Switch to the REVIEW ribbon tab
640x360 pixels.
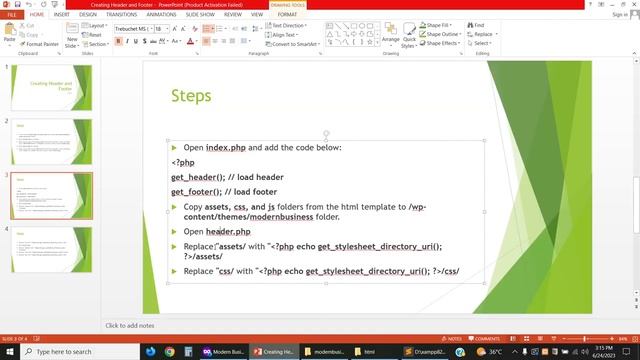[233, 15]
